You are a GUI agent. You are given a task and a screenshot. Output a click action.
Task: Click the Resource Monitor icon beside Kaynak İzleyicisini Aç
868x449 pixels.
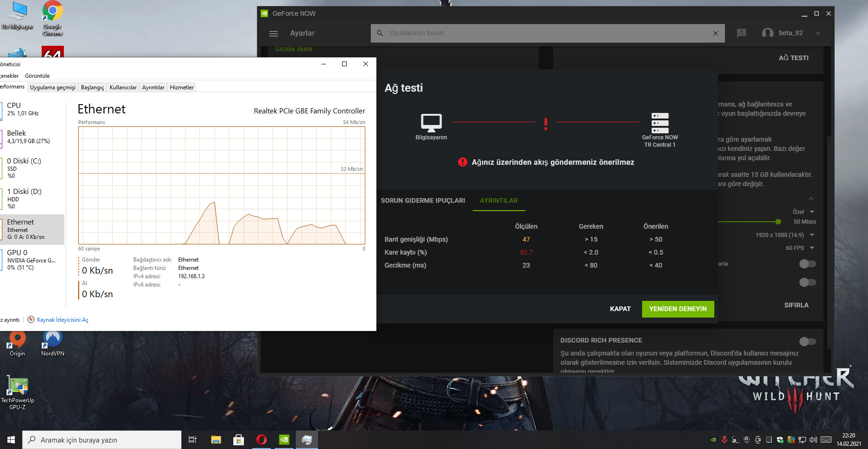tap(31, 319)
